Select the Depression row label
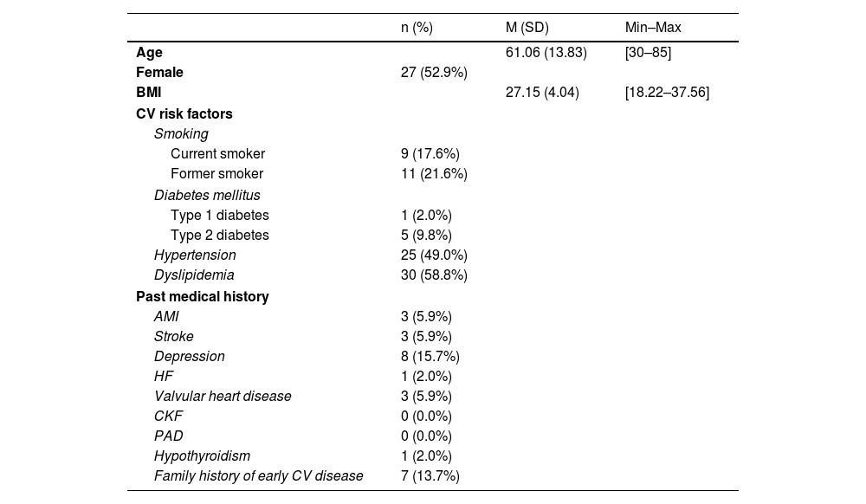866x504 pixels. point(189,357)
